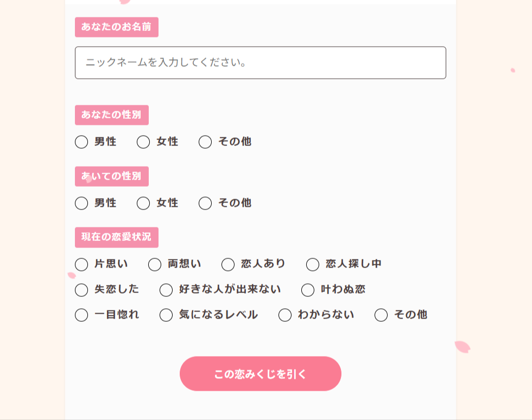Choose 両想い love status
Screen dimensions: 532x420
(155, 265)
